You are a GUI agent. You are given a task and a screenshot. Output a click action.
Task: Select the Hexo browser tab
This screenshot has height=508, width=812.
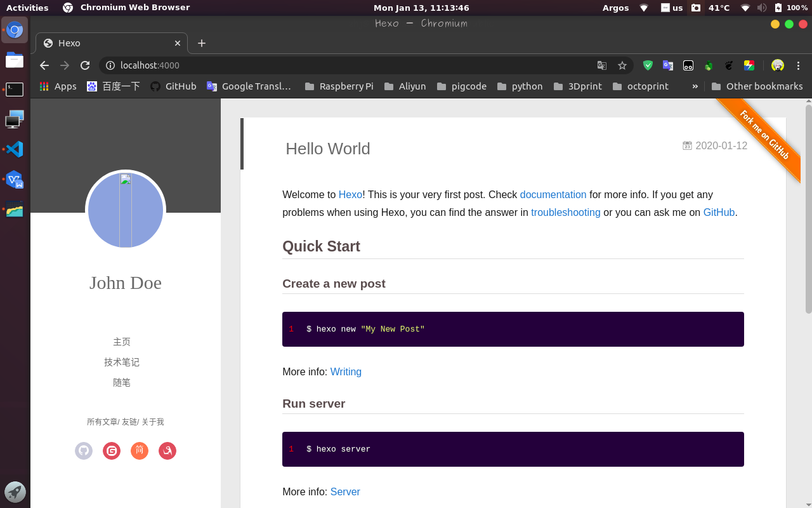click(x=112, y=43)
